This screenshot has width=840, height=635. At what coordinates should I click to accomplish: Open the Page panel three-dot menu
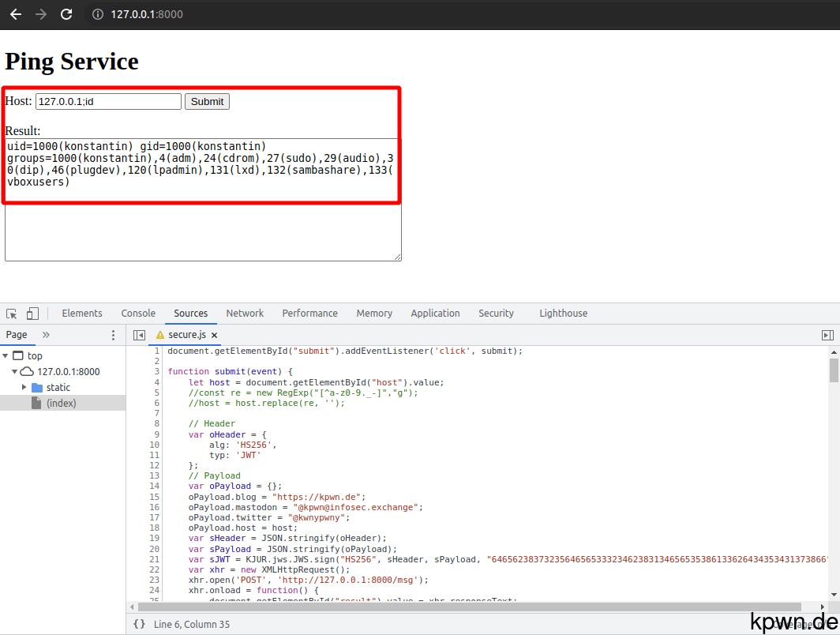click(x=113, y=335)
